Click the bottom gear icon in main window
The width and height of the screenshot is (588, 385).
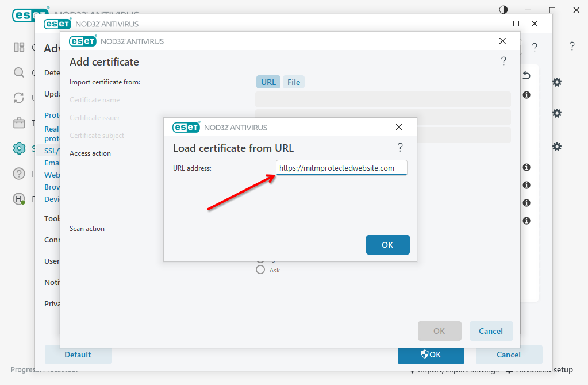557,147
